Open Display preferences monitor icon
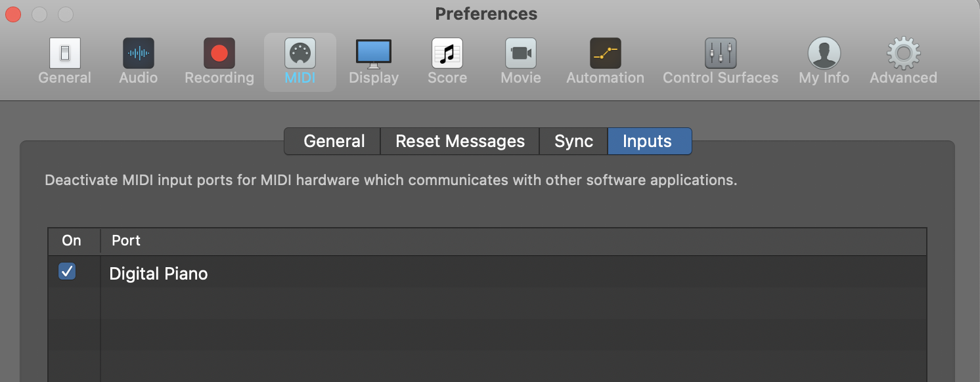 pyautogui.click(x=373, y=53)
